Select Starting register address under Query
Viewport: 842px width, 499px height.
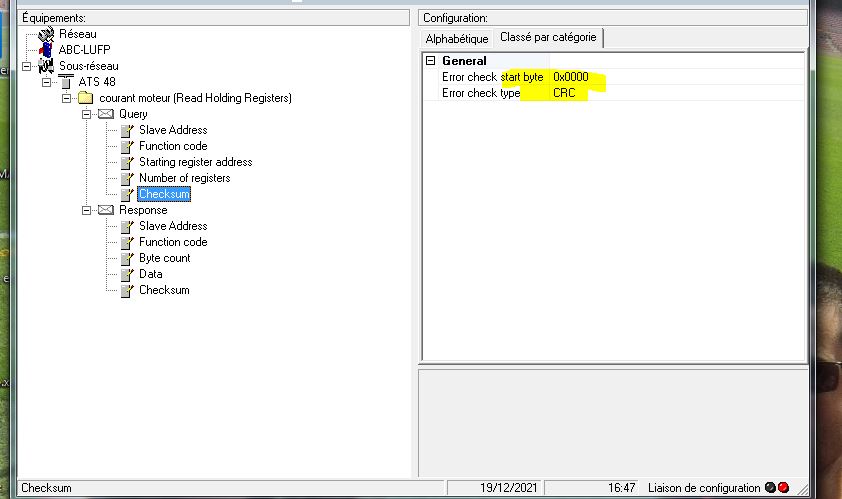click(195, 162)
